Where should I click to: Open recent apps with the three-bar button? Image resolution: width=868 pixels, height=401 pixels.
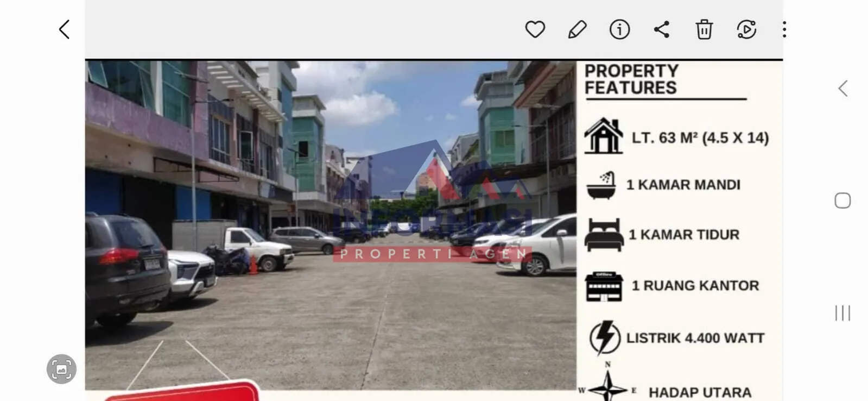842,313
